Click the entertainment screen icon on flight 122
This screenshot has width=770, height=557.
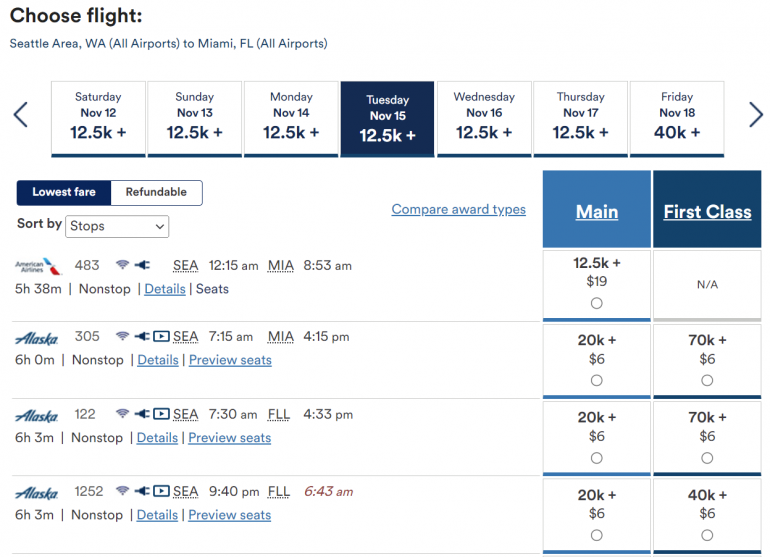click(161, 414)
